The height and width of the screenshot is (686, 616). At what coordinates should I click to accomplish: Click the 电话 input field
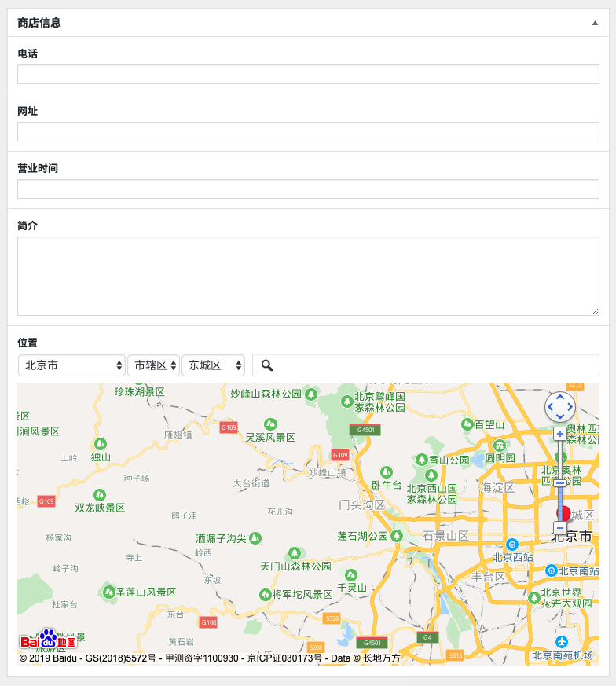tap(308, 75)
